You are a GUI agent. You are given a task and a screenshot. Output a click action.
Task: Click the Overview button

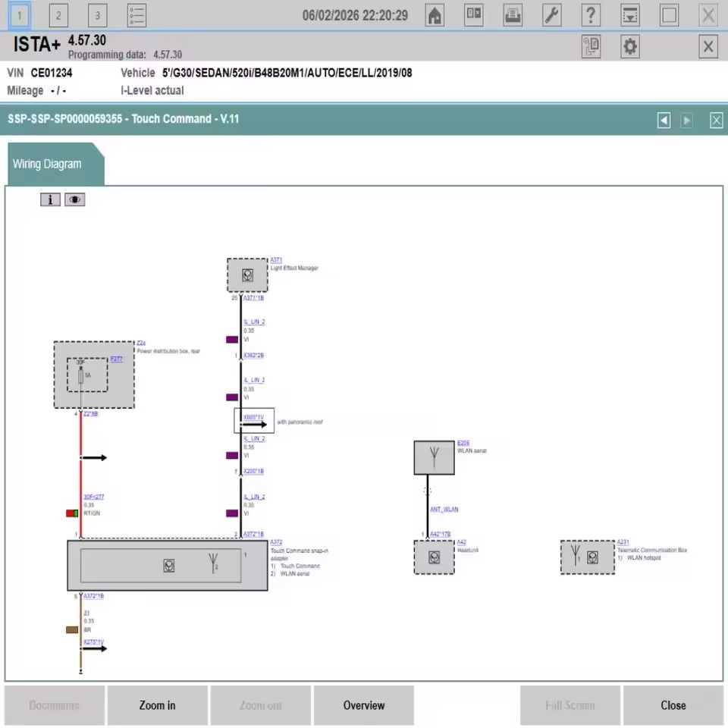point(364,705)
